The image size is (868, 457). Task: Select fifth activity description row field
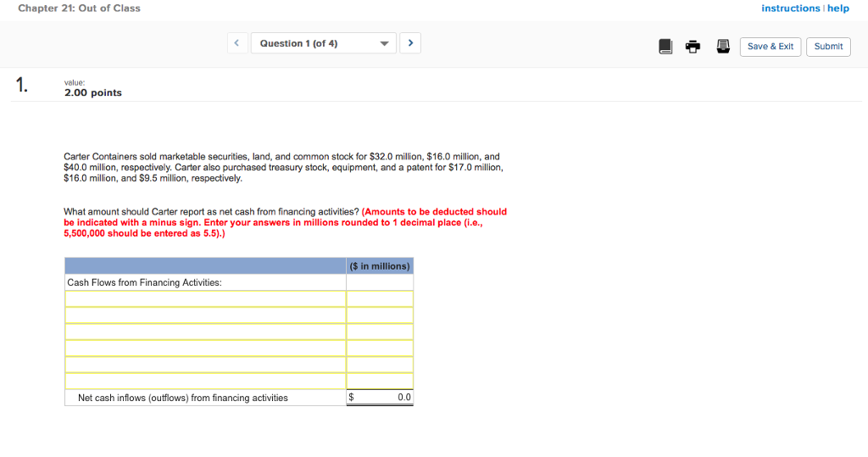tap(205, 365)
